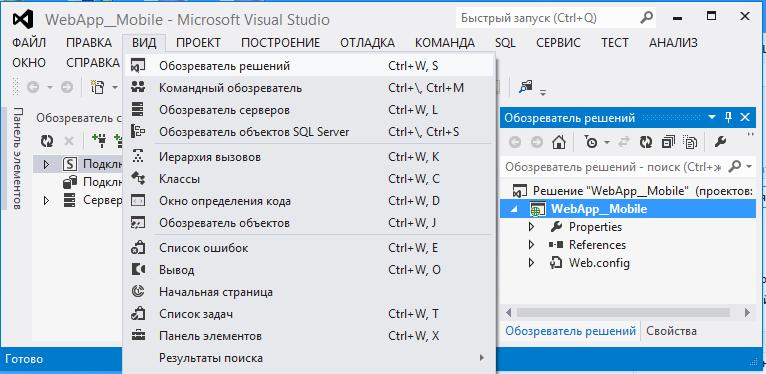Open the ФАЙЛ menu
Viewport: 766px width, 374px height.
pyautogui.click(x=29, y=43)
